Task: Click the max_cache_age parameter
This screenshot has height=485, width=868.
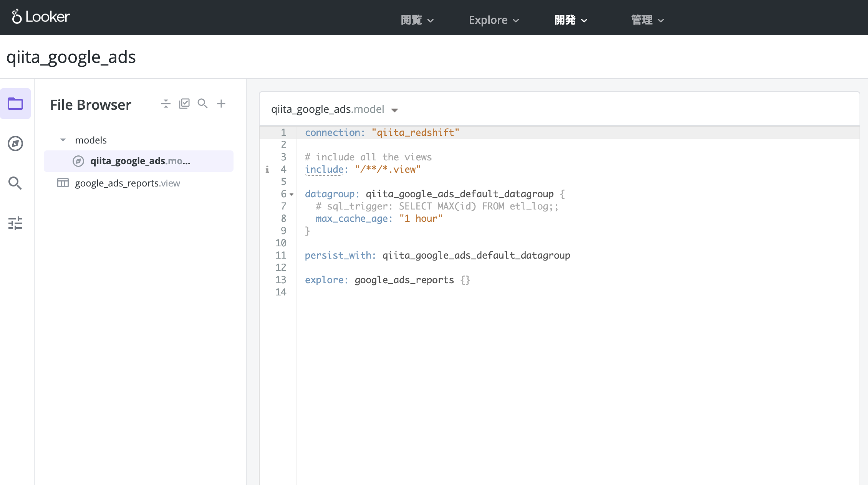Action: [x=351, y=218]
